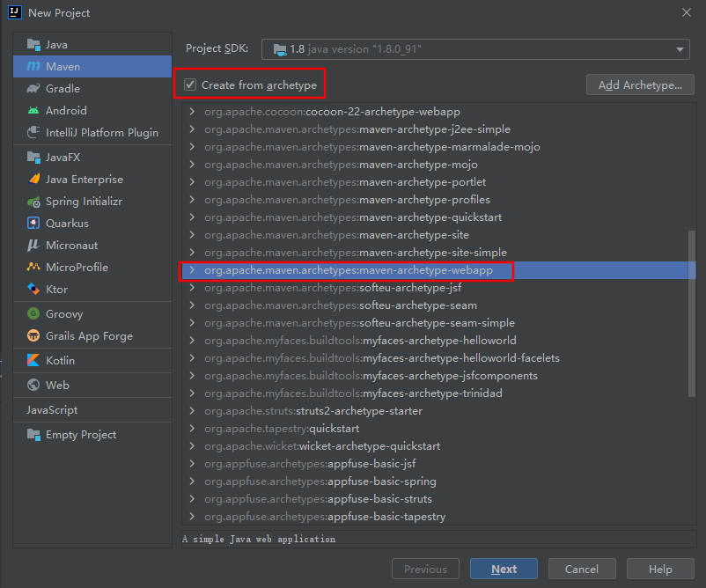Screen dimensions: 706x588
Task: Click the Next button
Action: point(504,569)
